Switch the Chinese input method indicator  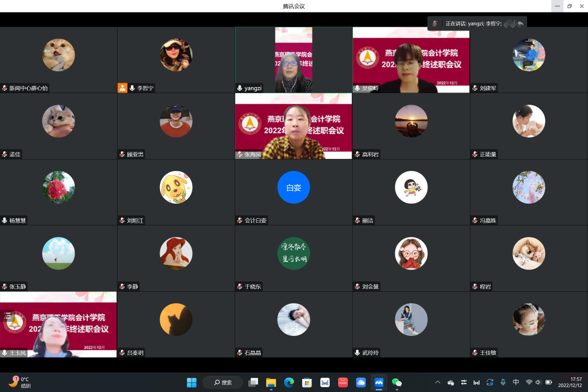516,382
